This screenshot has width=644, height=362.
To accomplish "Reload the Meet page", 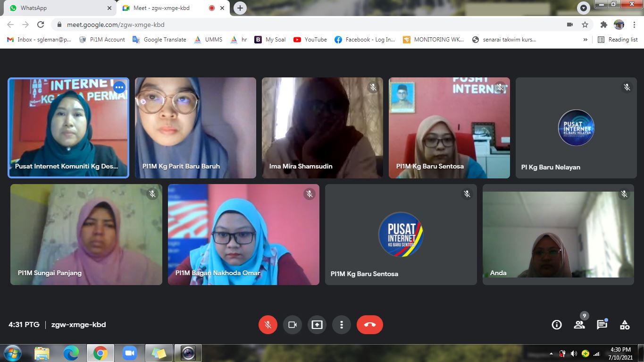I will 41,25.
